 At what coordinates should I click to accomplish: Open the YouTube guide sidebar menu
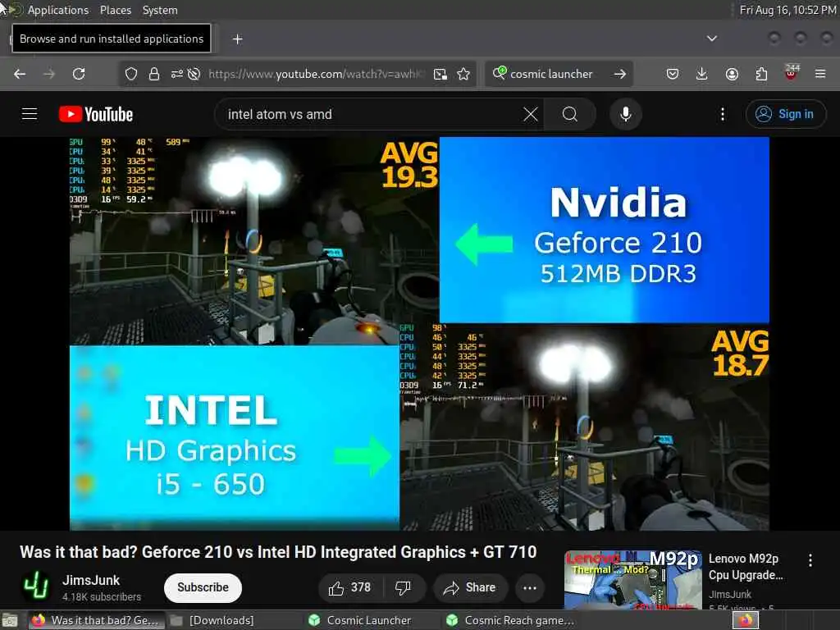coord(30,114)
